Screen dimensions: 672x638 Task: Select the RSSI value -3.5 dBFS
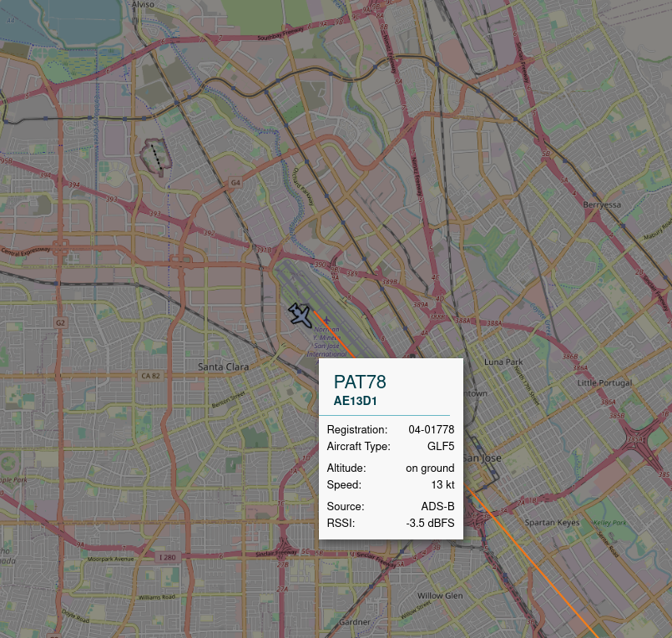(x=430, y=523)
